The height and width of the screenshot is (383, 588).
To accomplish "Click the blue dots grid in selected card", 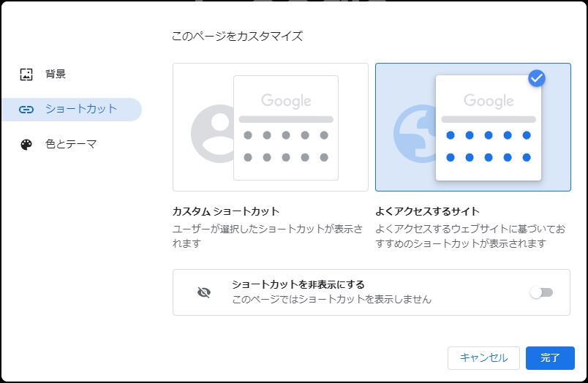I will tap(489, 146).
